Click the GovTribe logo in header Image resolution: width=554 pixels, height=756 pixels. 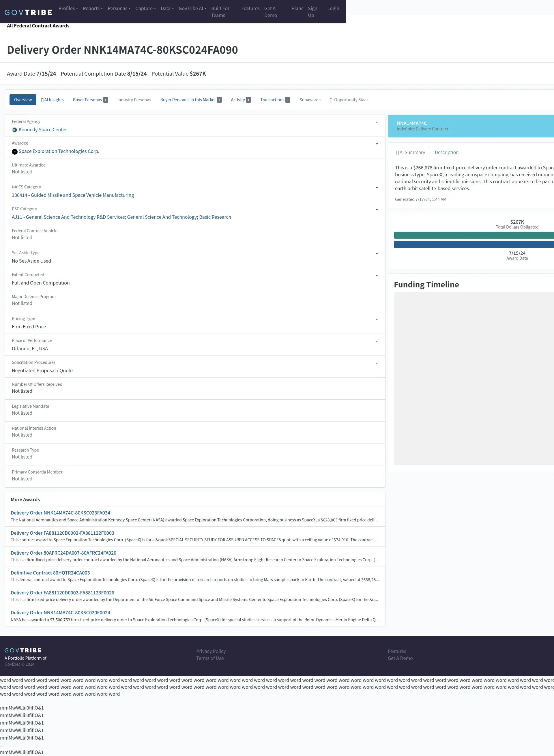[x=29, y=12]
